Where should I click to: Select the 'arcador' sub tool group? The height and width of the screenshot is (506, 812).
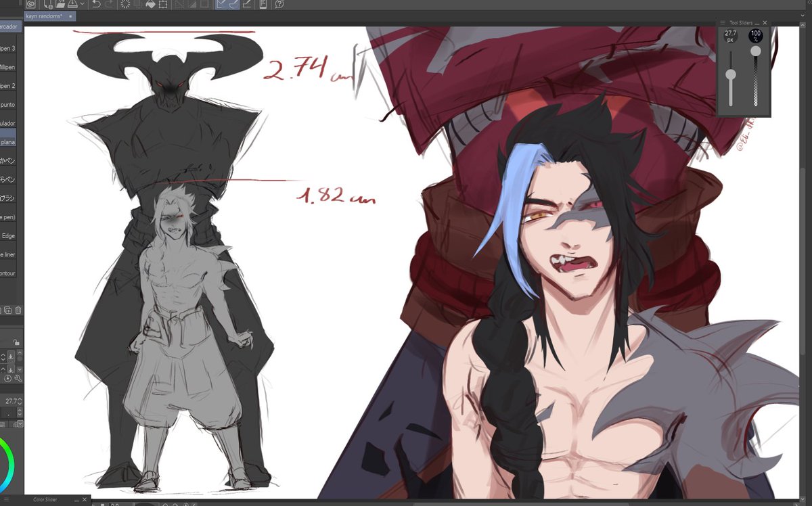pyautogui.click(x=10, y=26)
